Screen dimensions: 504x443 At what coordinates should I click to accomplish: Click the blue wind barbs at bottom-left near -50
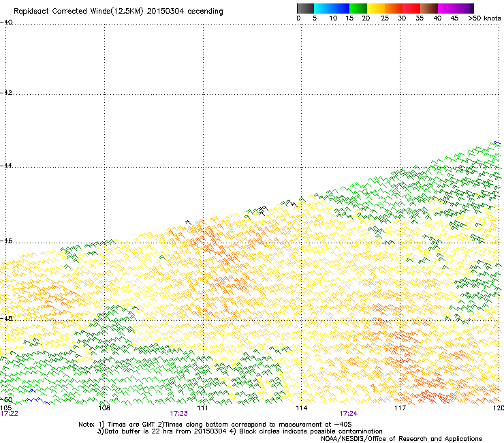click(x=37, y=401)
